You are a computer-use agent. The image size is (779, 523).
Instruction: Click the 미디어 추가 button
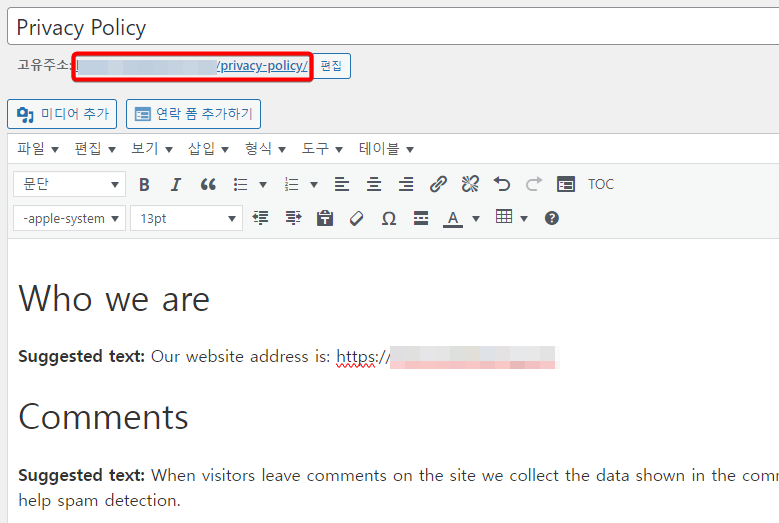click(62, 114)
